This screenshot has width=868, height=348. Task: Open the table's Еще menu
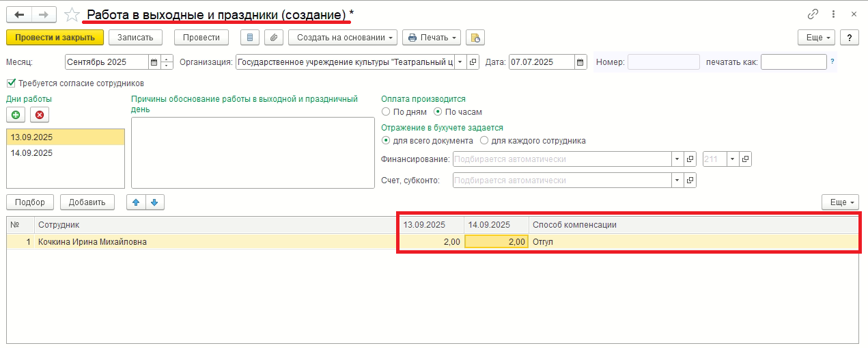[x=840, y=202]
